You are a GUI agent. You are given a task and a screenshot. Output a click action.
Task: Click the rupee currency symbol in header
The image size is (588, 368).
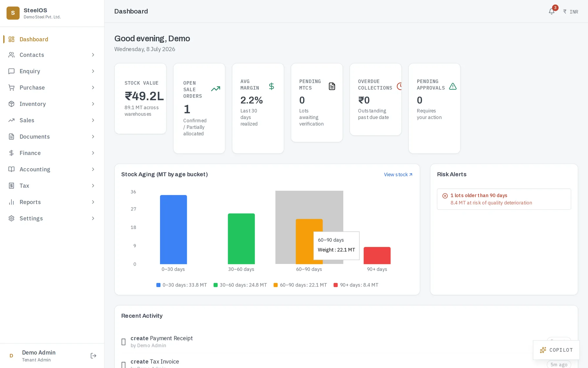tap(565, 11)
